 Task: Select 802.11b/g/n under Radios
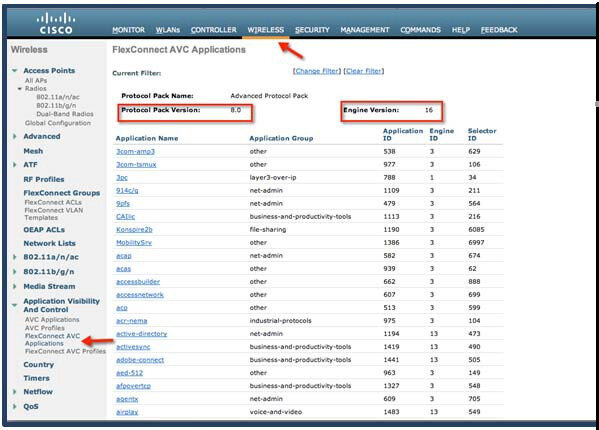(56, 105)
